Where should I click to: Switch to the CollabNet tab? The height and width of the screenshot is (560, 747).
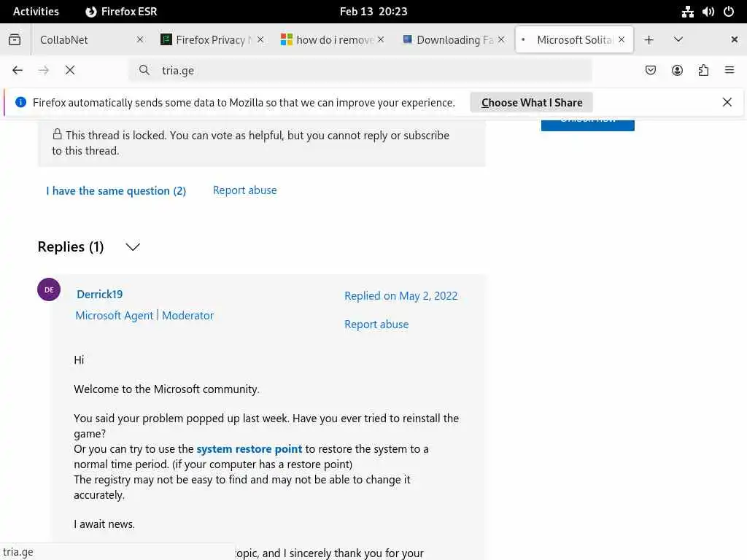[80, 40]
